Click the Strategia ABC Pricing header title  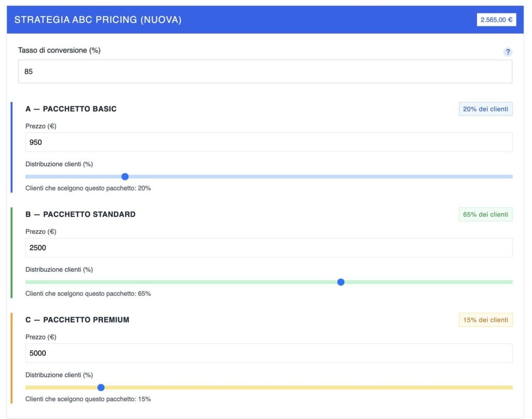98,20
